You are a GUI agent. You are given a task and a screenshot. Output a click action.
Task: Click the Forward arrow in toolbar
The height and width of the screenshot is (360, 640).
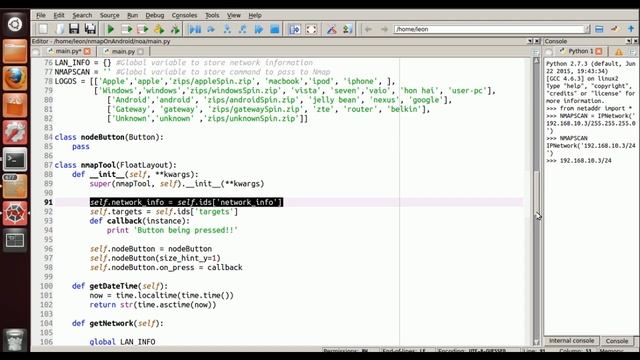tap(384, 29)
